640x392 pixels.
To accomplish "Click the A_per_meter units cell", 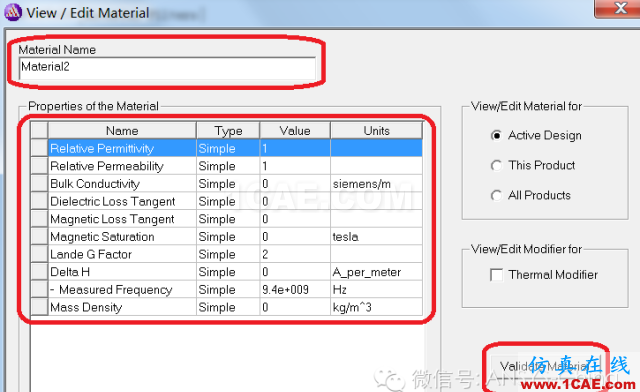I will click(x=376, y=272).
